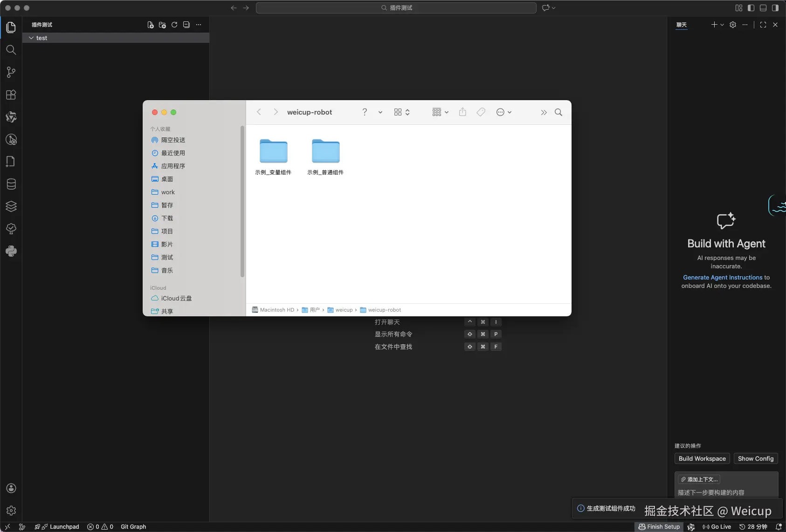Screen dimensions: 786x532
Task: Open explorer more actions ellipsis
Action: (199, 25)
